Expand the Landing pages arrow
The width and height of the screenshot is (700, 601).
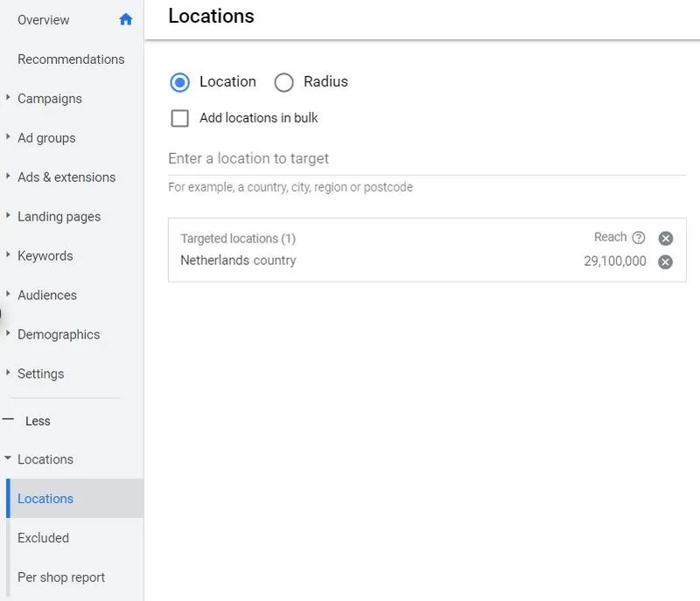pyautogui.click(x=8, y=214)
